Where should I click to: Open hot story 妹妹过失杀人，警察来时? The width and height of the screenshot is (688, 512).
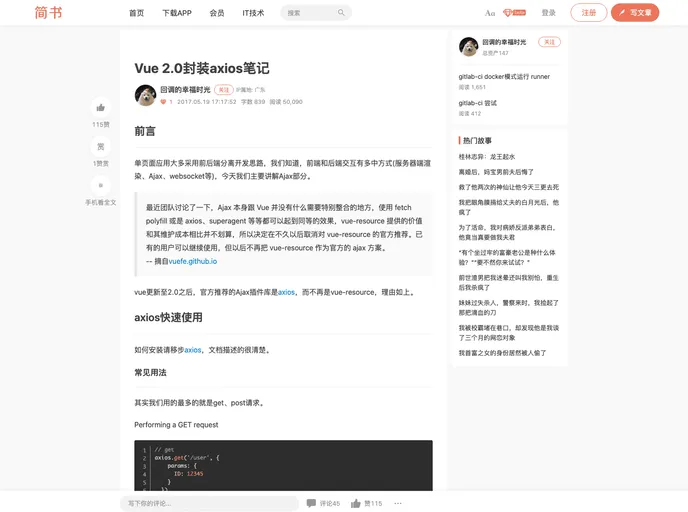(509, 308)
